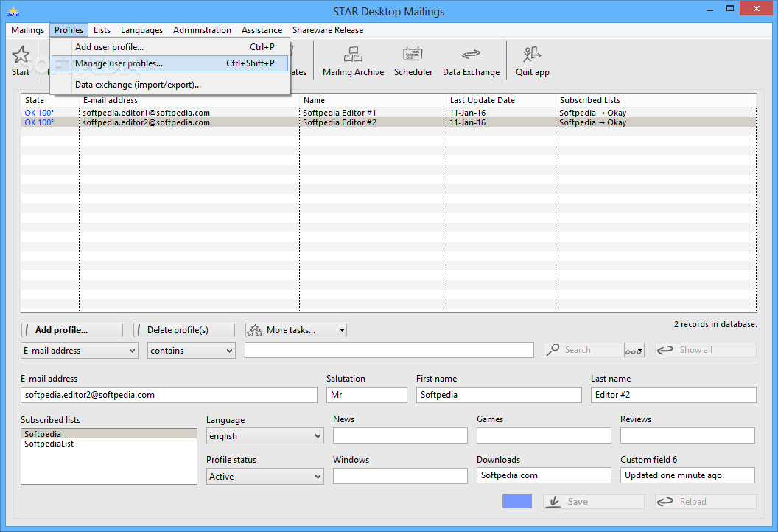
Task: Expand the Profile status dropdown showing Active
Action: tap(265, 477)
